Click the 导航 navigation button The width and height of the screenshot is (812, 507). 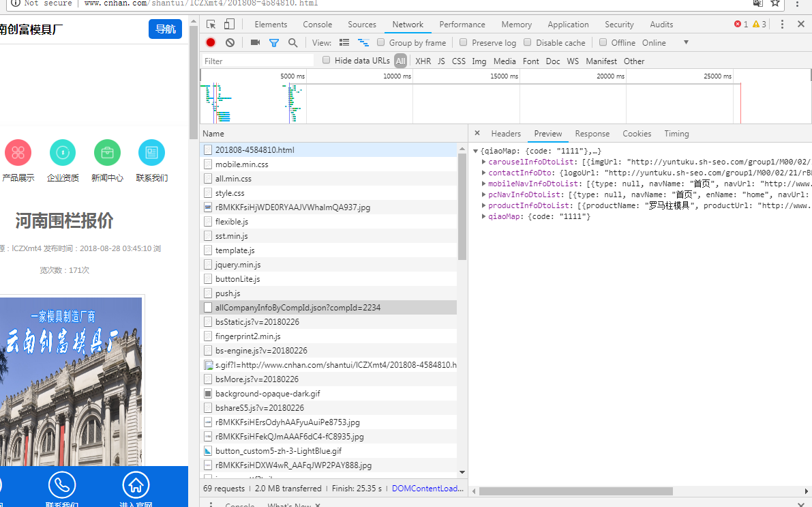tap(165, 29)
